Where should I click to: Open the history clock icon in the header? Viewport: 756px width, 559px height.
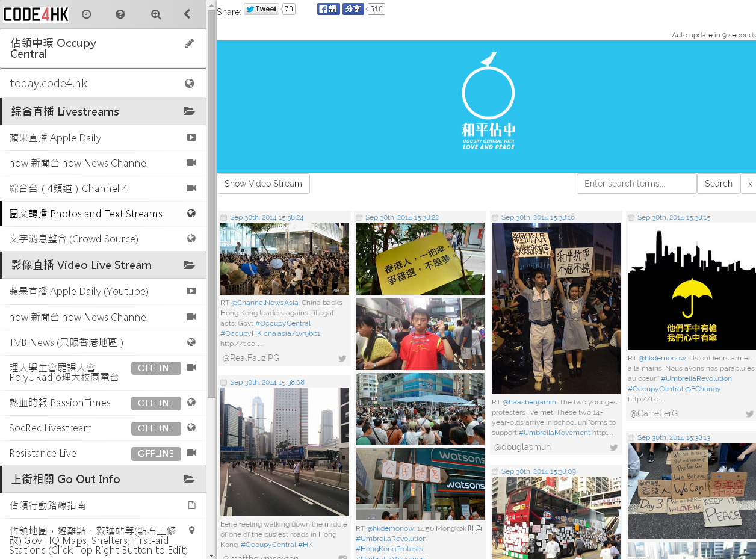[87, 13]
